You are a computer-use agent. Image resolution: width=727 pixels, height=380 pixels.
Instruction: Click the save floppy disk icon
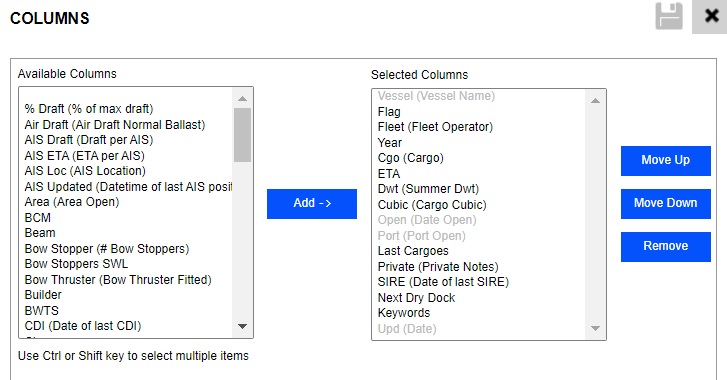point(669,16)
